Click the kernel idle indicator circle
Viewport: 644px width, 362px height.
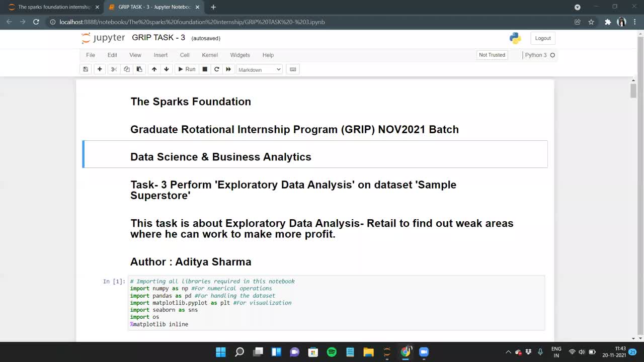552,55
